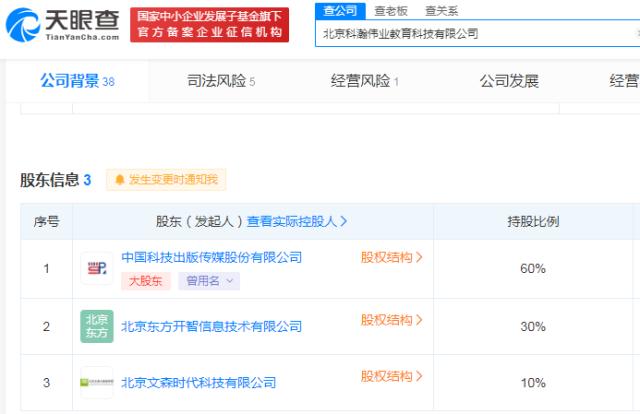The image size is (640, 414).
Task: Click the 持股比例 column header
Action: click(533, 222)
